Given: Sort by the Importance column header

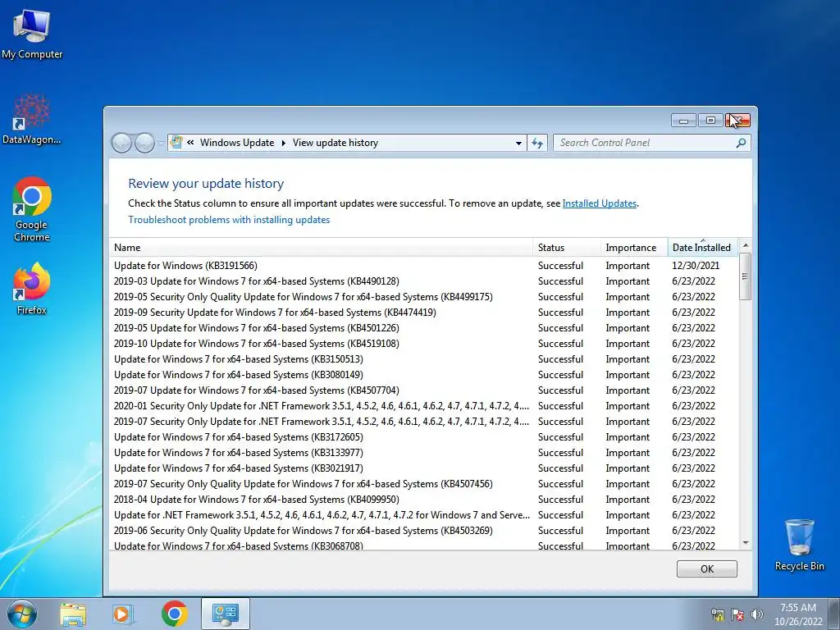Looking at the screenshot, I should point(634,248).
